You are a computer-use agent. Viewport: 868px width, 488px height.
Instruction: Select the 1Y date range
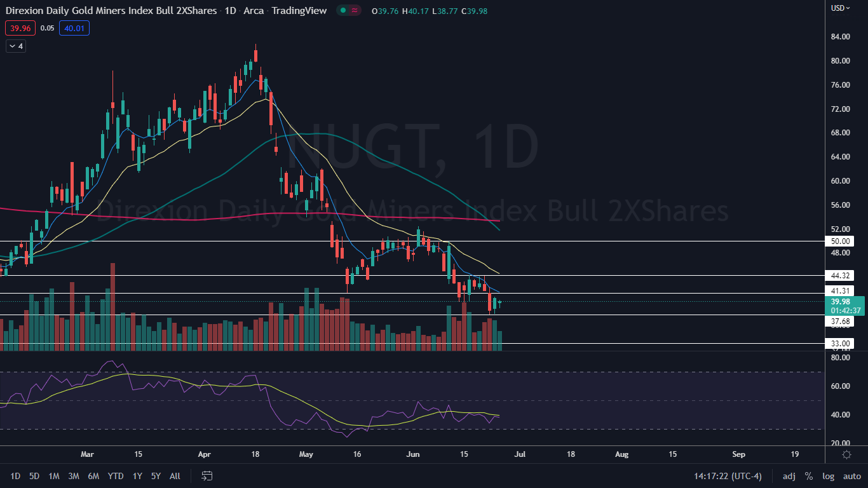coord(137,476)
